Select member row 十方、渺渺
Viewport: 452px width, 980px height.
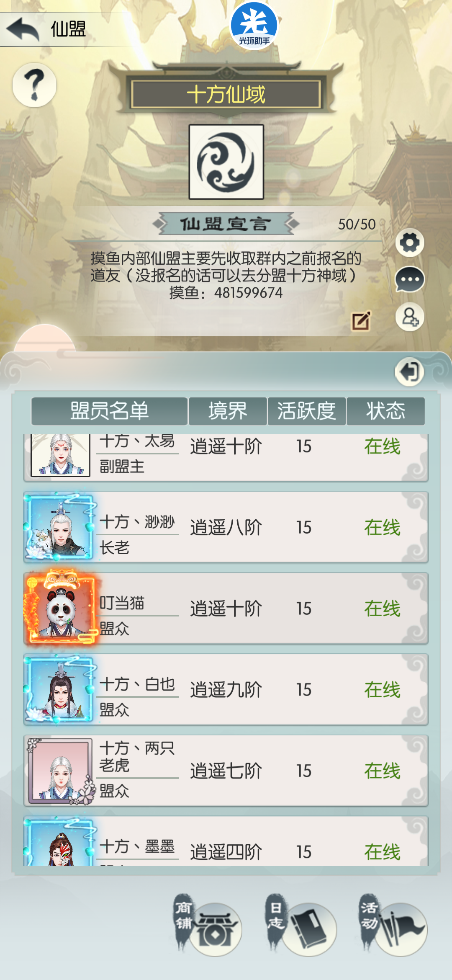(226, 527)
